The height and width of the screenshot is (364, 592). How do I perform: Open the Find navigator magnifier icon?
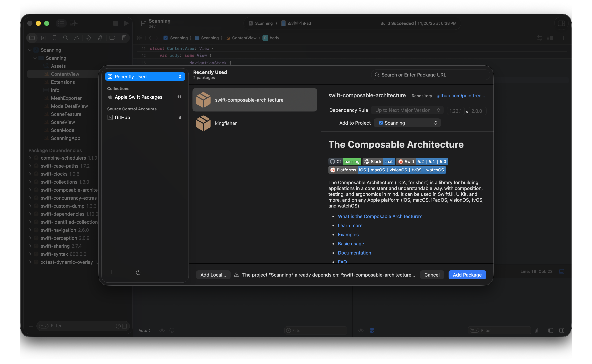coord(65,38)
